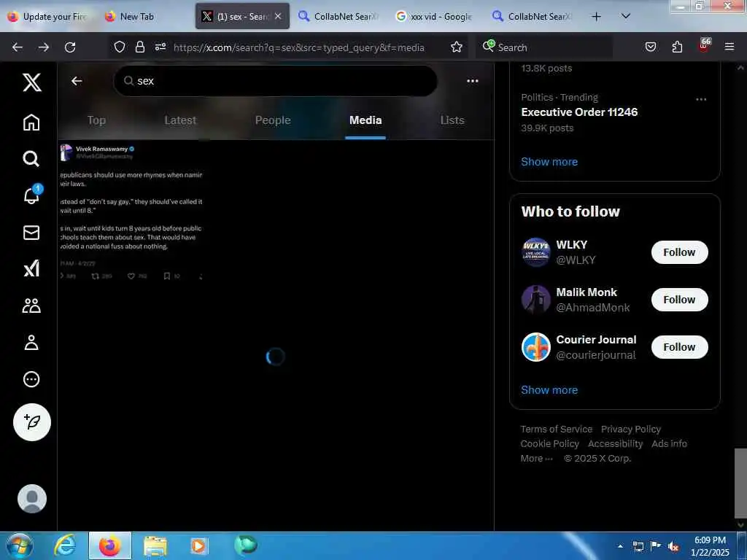Open Privacy Policy link
This screenshot has height=560, width=747.
point(631,429)
